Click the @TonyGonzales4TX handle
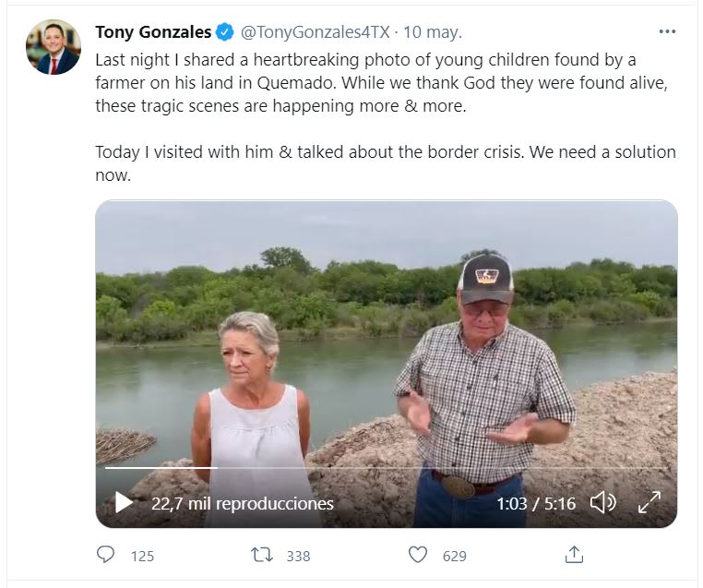 click(x=315, y=32)
